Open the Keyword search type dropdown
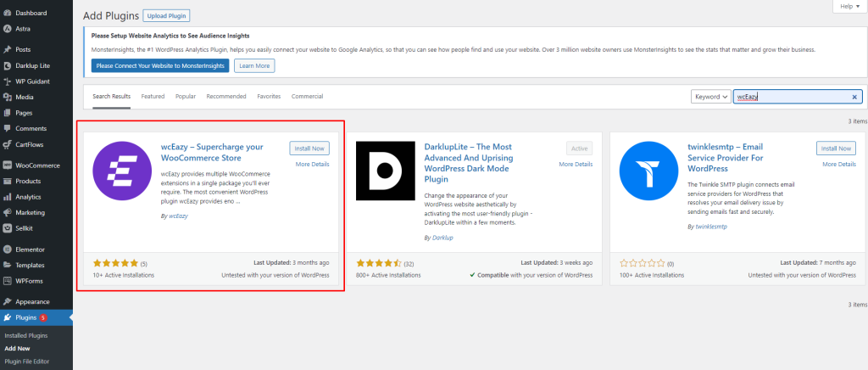 click(x=711, y=97)
